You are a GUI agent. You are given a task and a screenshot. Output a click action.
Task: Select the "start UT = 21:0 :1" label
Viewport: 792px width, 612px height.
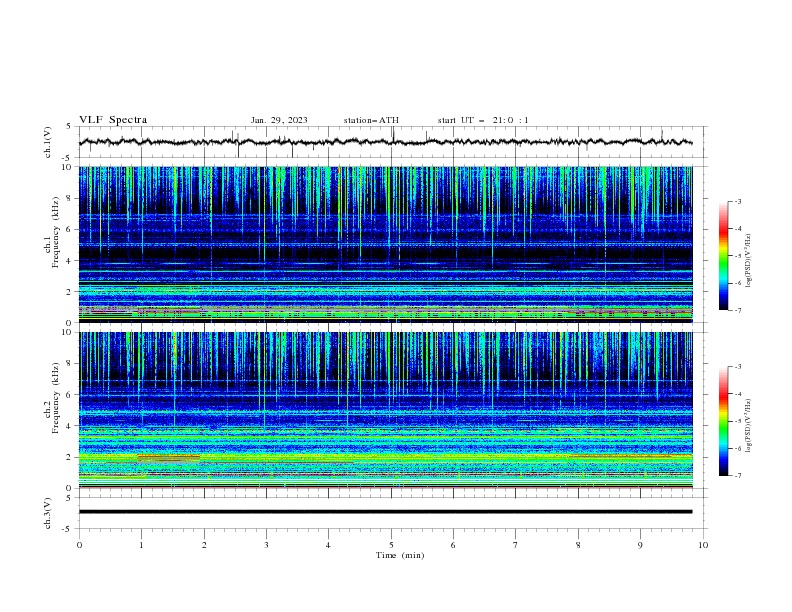(483, 120)
